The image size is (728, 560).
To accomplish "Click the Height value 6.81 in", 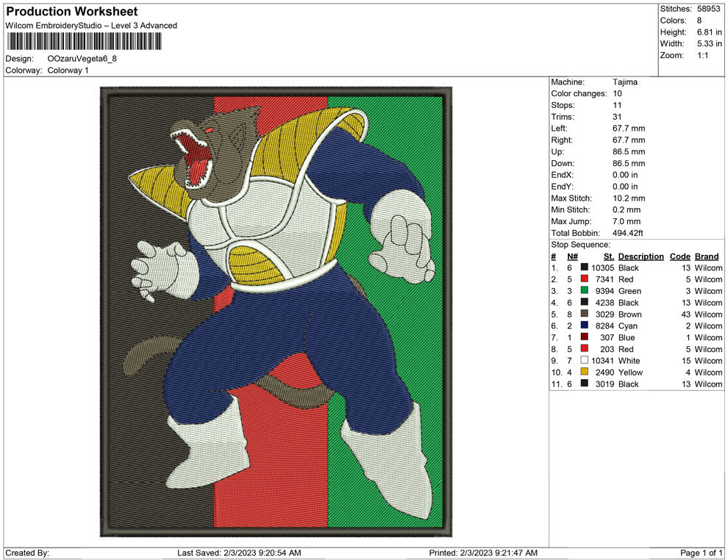I will (710, 32).
